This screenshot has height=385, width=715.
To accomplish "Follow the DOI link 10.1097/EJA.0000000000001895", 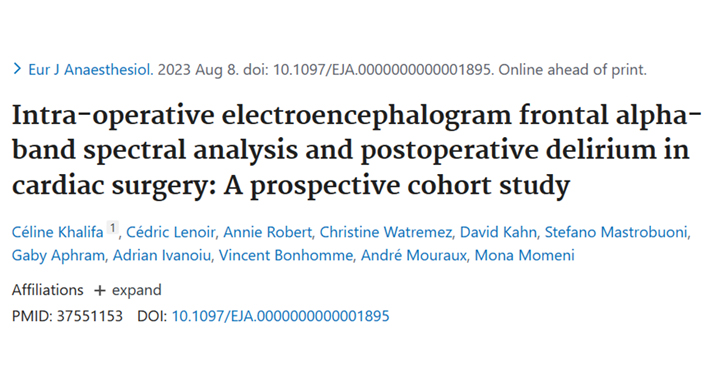I will [280, 316].
